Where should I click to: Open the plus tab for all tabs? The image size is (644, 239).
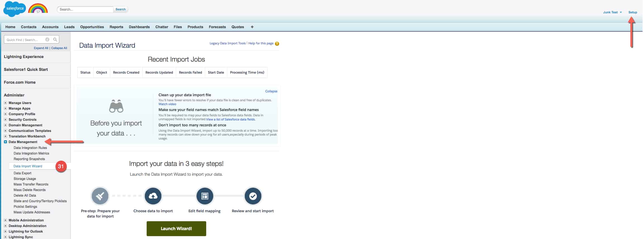(252, 27)
